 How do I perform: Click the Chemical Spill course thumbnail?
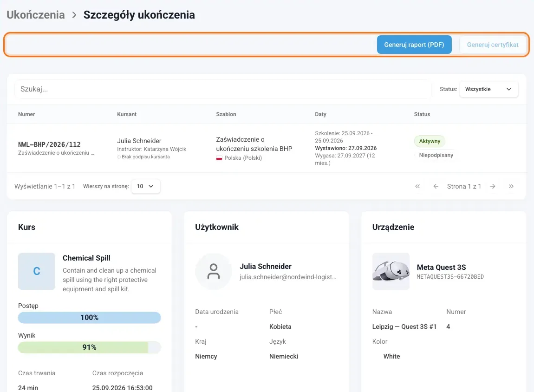pyautogui.click(x=37, y=271)
